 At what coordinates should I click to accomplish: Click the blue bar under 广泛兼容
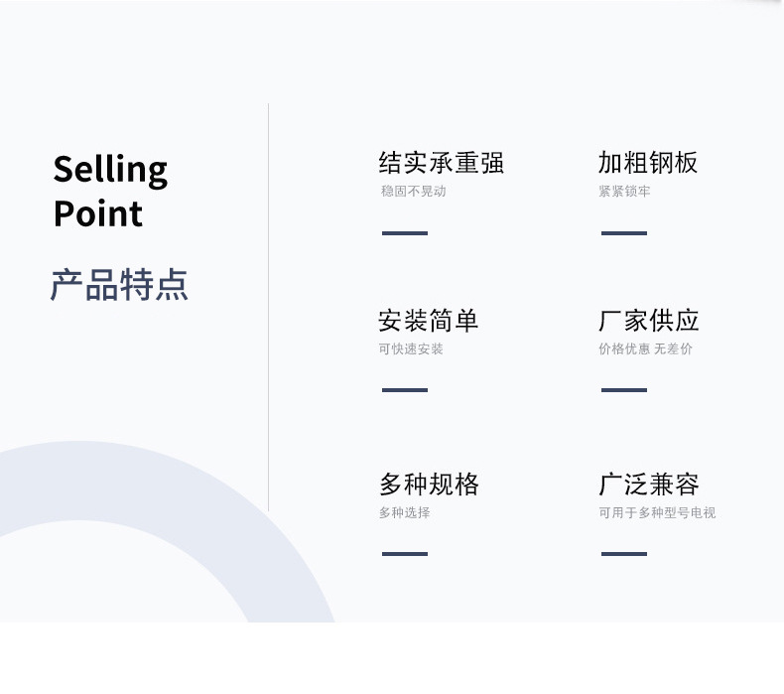pos(624,553)
